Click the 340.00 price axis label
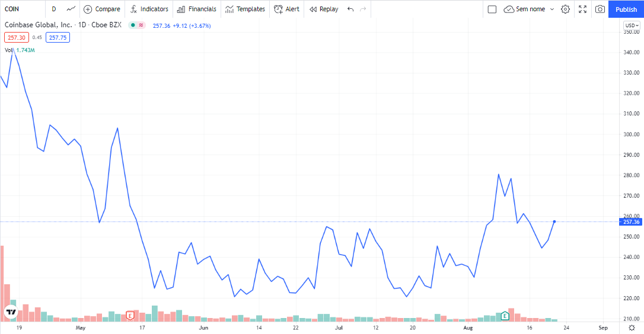 632,52
